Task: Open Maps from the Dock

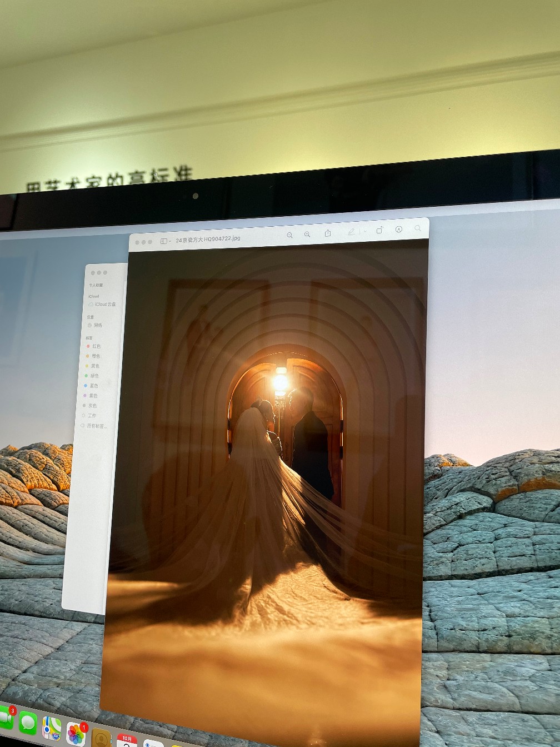Action: point(52,729)
